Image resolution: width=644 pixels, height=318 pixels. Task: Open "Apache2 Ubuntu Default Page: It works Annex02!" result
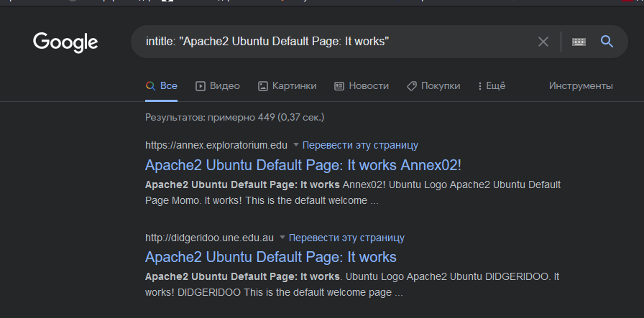[303, 165]
